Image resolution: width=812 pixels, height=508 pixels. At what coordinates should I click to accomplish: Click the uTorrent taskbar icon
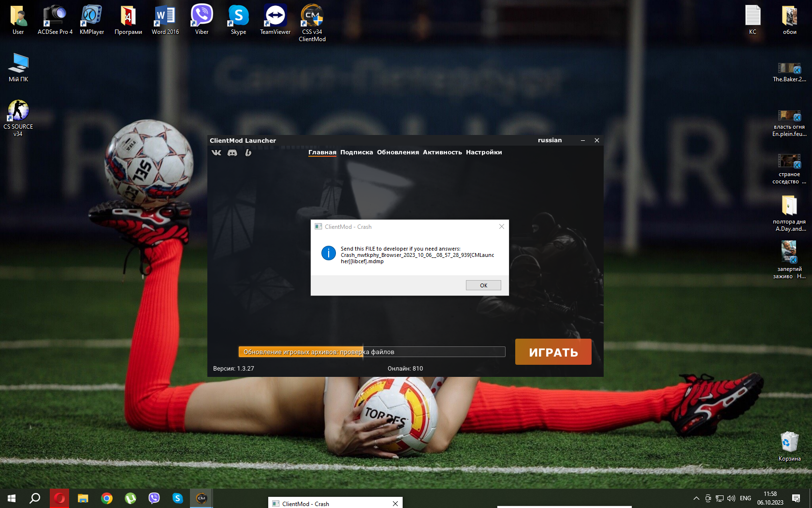pyautogui.click(x=130, y=498)
